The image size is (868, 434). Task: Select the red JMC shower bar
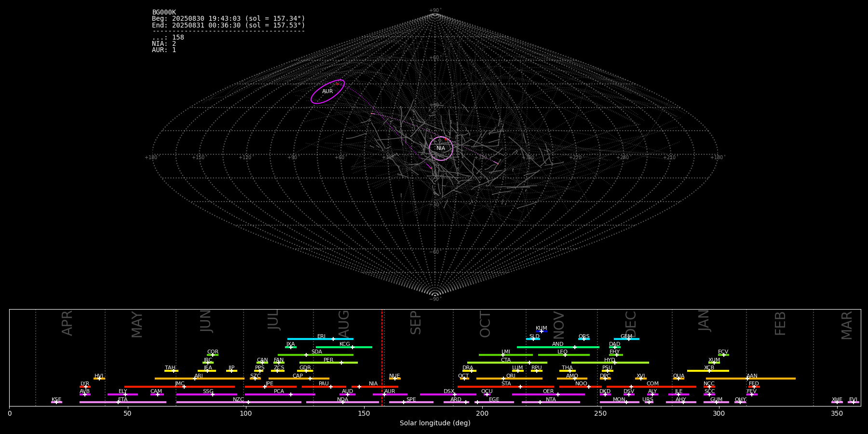tap(180, 387)
